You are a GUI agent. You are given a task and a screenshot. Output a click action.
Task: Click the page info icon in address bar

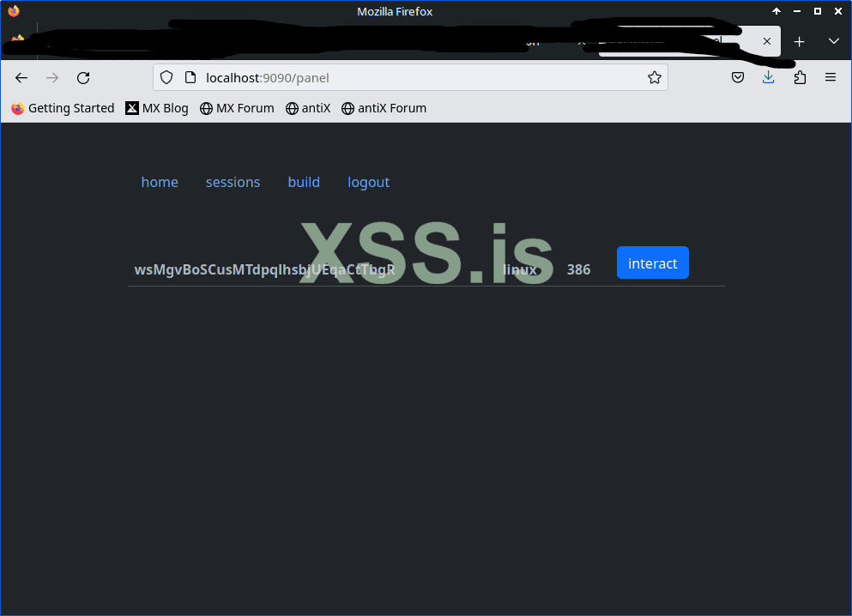190,78
